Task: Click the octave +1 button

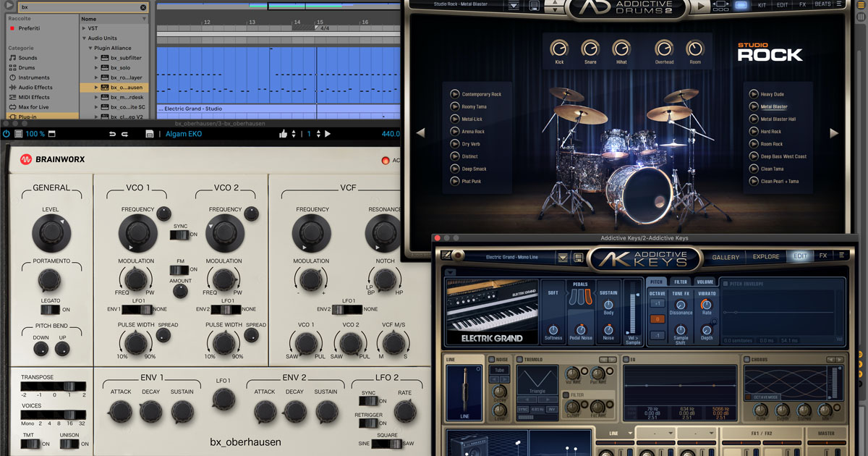Action: [657, 303]
